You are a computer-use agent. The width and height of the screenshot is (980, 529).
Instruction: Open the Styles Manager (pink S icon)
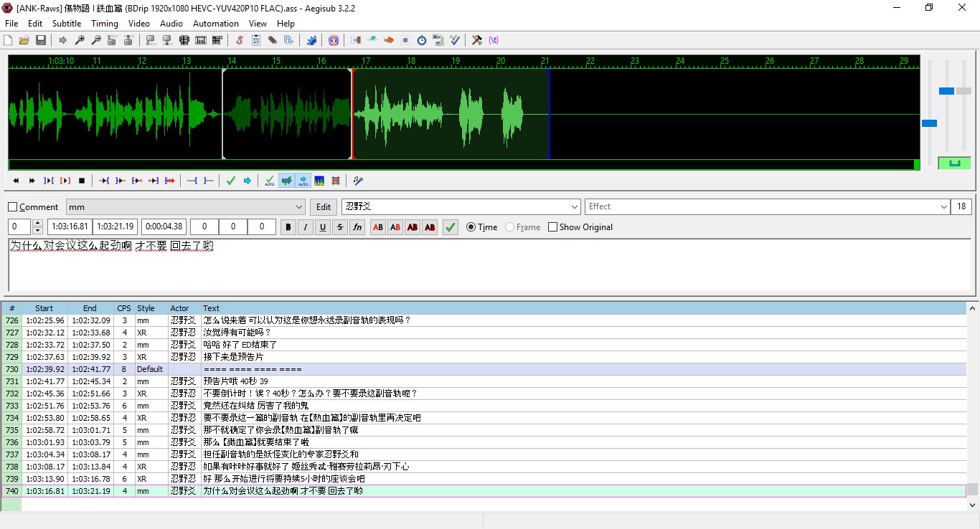pos(240,40)
